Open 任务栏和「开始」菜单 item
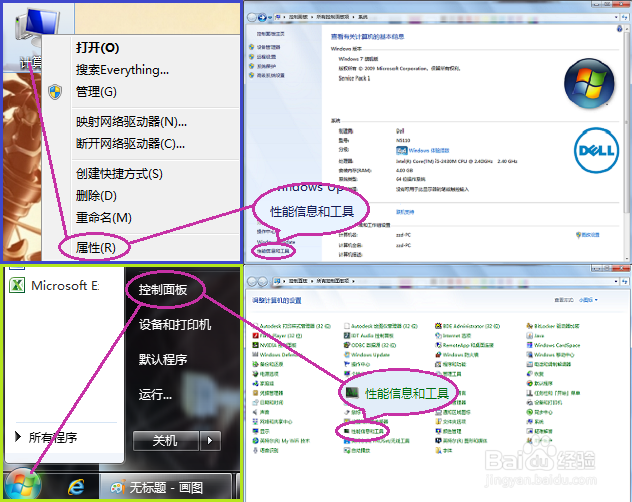Viewport: 632px width, 502px height. 553,393
